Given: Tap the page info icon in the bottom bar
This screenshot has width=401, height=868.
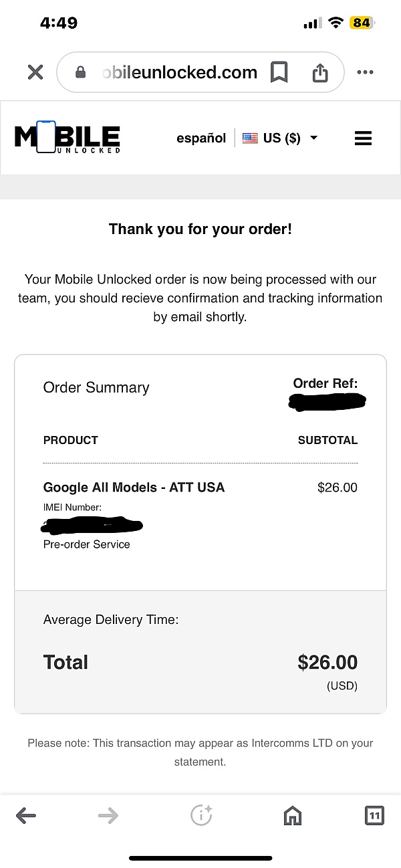Looking at the screenshot, I should coord(200,815).
